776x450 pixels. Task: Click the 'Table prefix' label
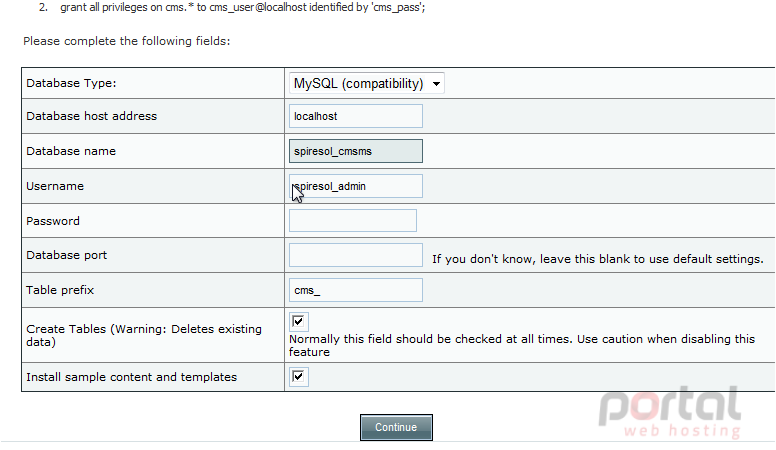click(x=60, y=290)
